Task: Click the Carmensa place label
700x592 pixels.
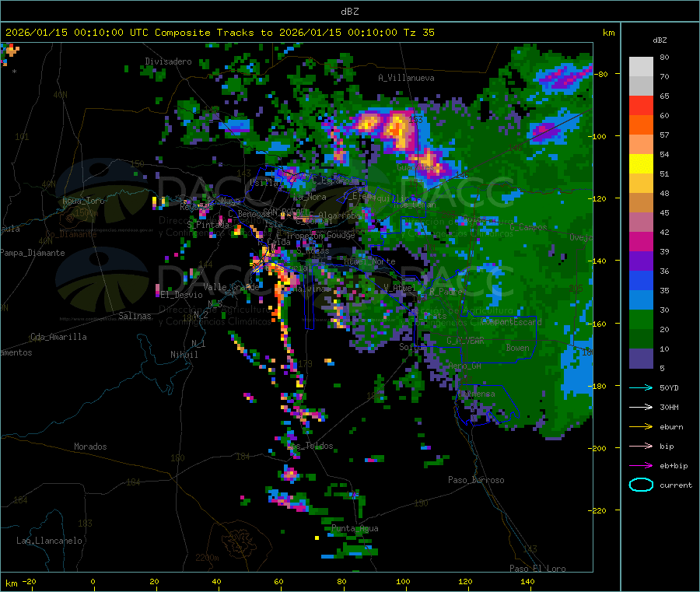Action: coord(476,394)
